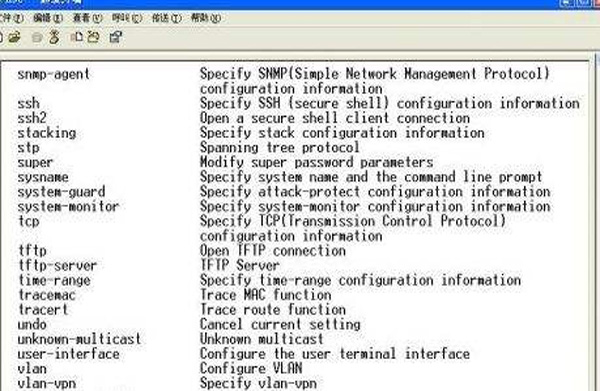
Task: Open the 呼叫(C) call menu
Action: 127,18
